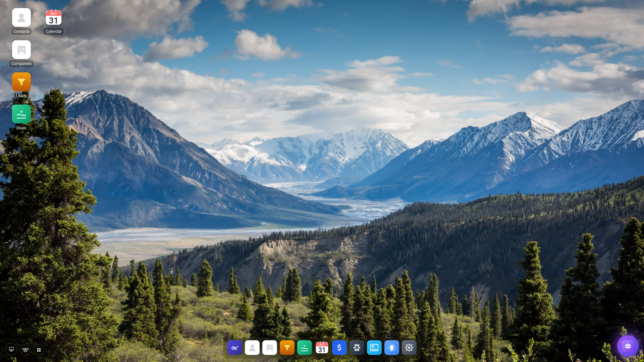Open the Calendar desktop icon
This screenshot has width=644, height=362.
pos(54,18)
